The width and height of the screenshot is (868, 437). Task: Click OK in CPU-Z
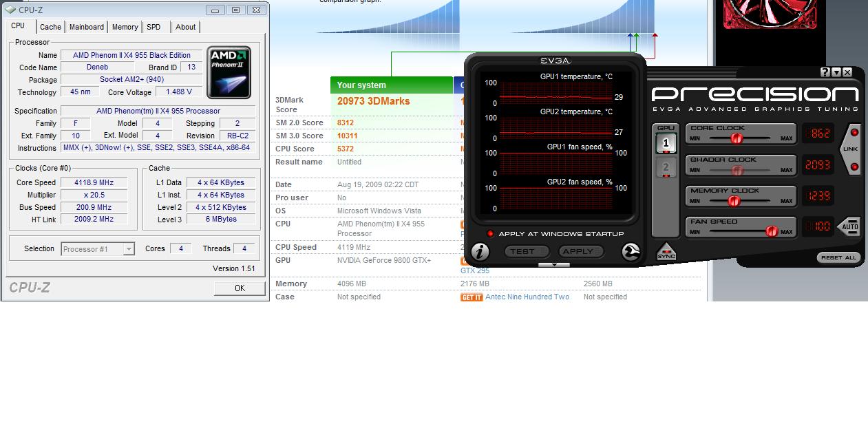[x=240, y=288]
